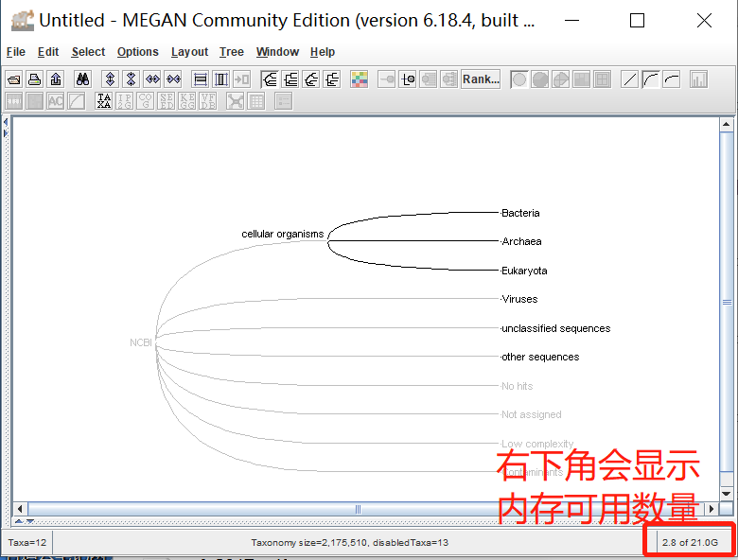Viewport: 738px width, 560px height.
Task: Open Find with binoculars icon
Action: (83, 79)
